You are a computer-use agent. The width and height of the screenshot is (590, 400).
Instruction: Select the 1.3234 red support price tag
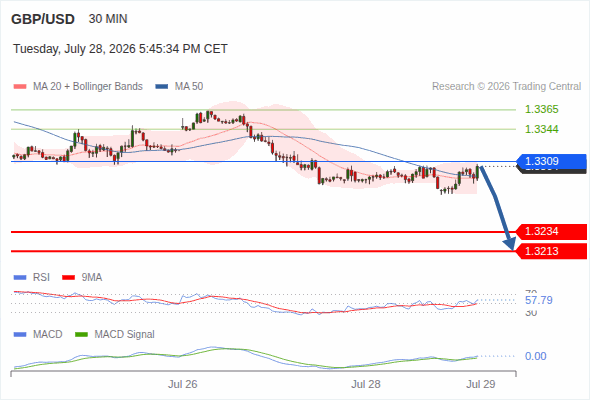pyautogui.click(x=551, y=231)
